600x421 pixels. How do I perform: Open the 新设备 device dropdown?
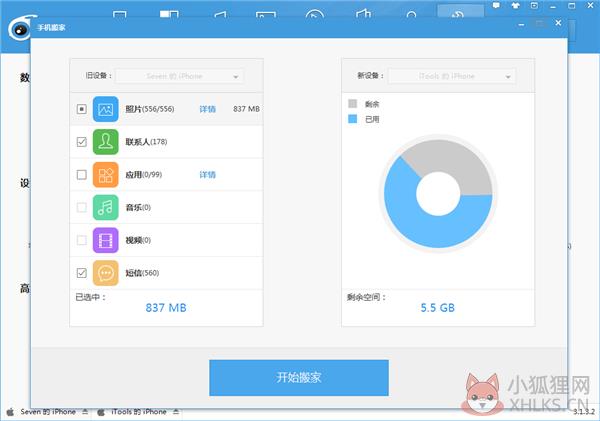tap(452, 76)
